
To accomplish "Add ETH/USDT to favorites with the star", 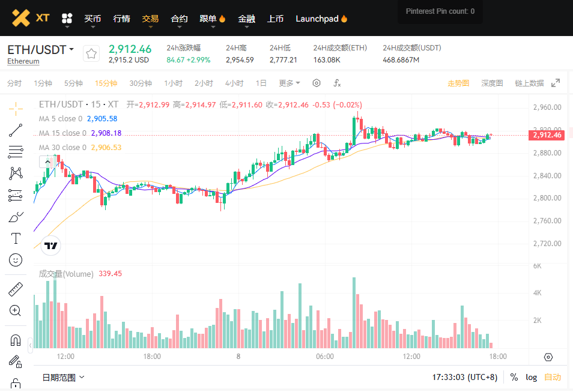I will [x=91, y=53].
